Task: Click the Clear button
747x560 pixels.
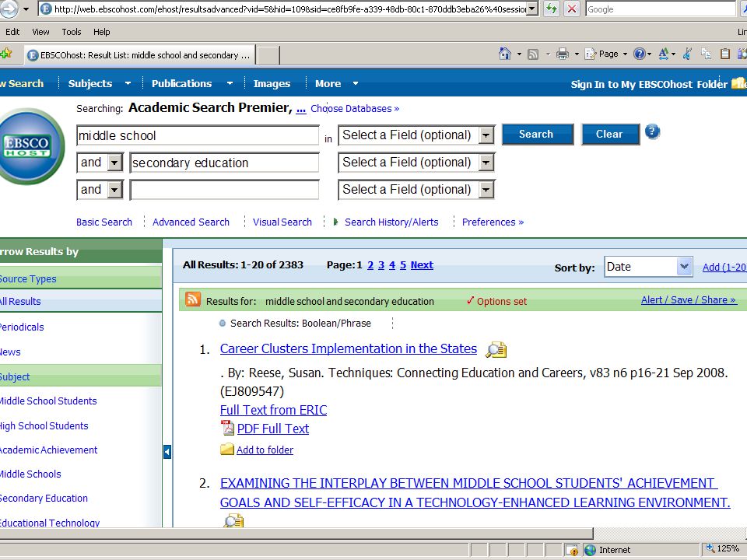Action: click(610, 135)
